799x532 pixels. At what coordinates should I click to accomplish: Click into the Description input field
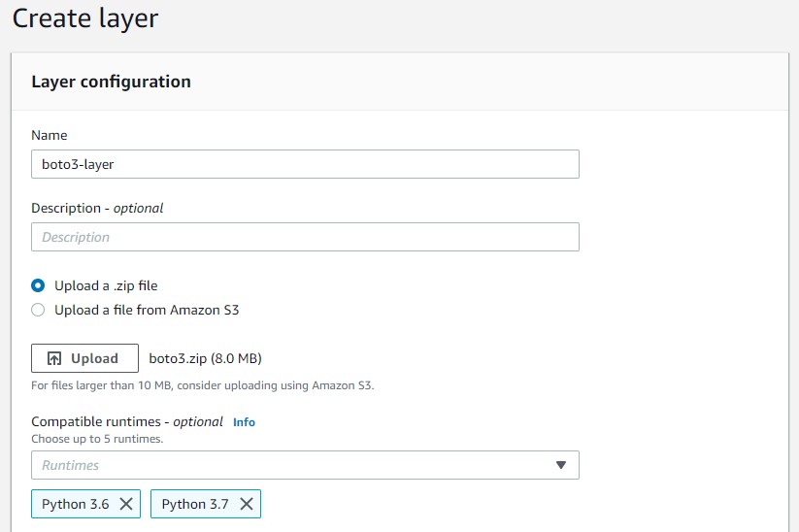(x=305, y=237)
